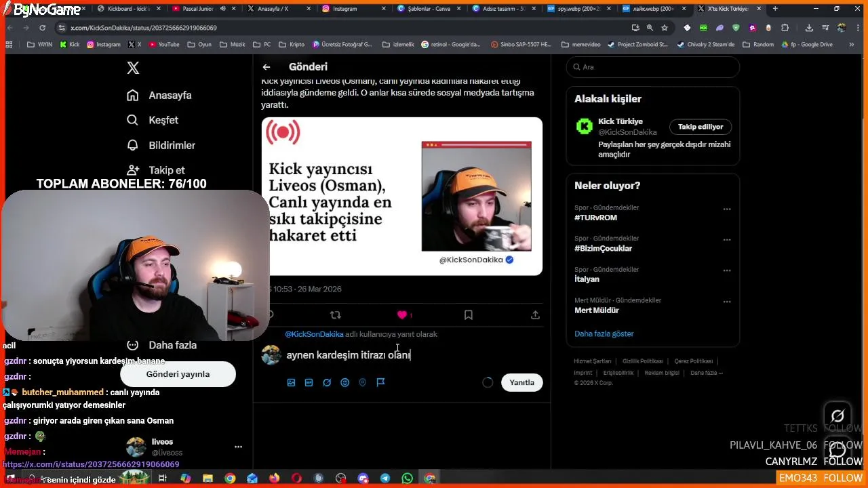Open a new browser tab
This screenshot has height=488, width=868.
(775, 9)
